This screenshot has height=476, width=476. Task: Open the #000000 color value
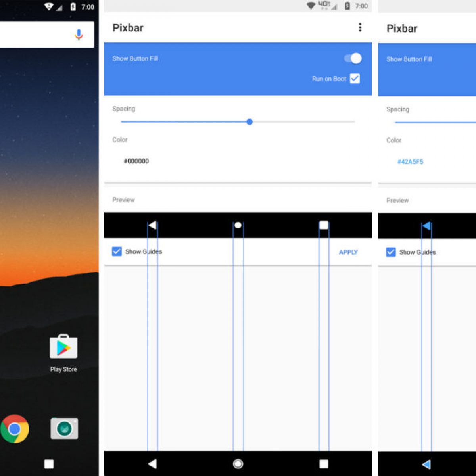136,161
